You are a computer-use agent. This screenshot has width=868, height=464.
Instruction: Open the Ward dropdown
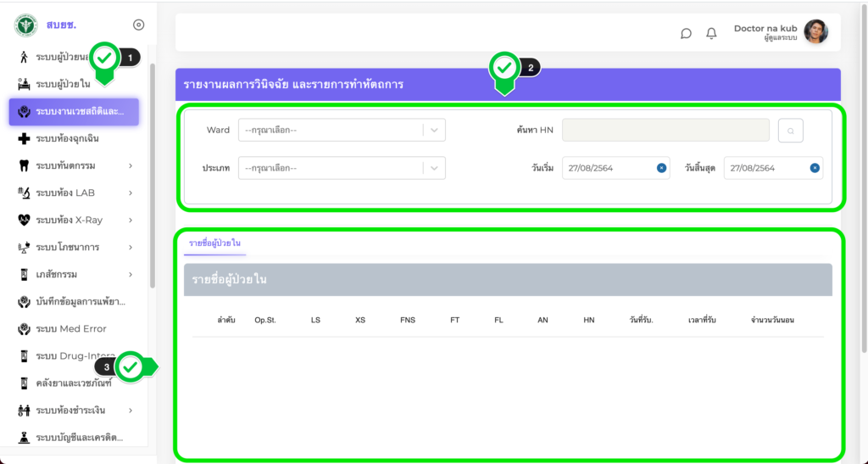342,130
